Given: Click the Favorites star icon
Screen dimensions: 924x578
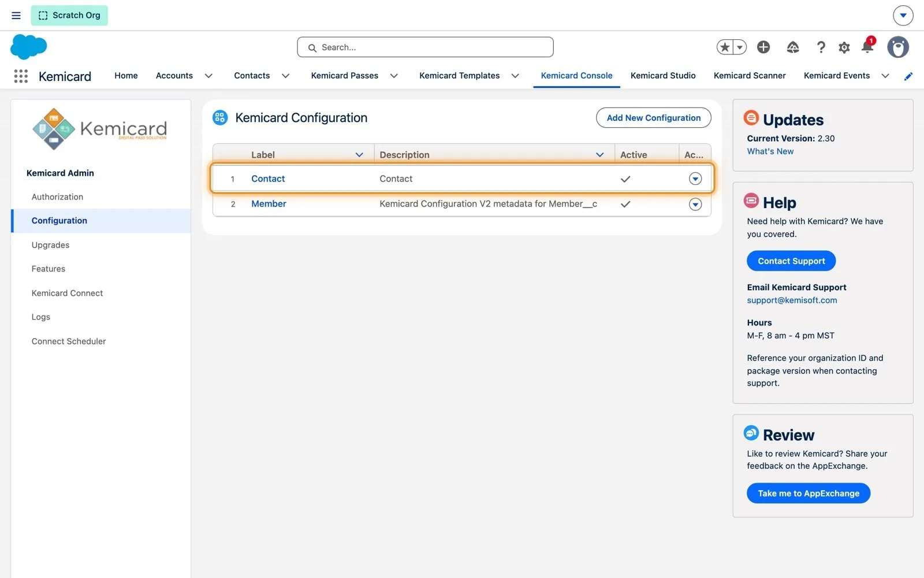Looking at the screenshot, I should pyautogui.click(x=725, y=47).
